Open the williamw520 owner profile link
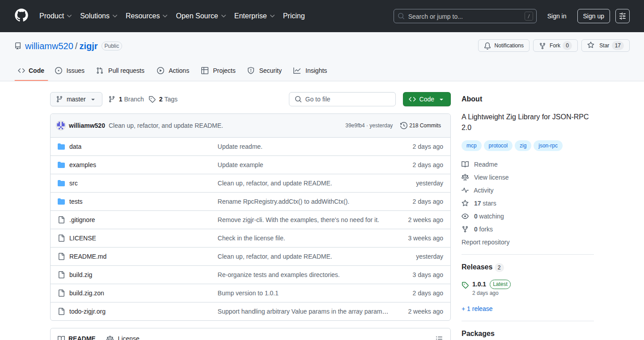644x340 pixels. (x=49, y=46)
